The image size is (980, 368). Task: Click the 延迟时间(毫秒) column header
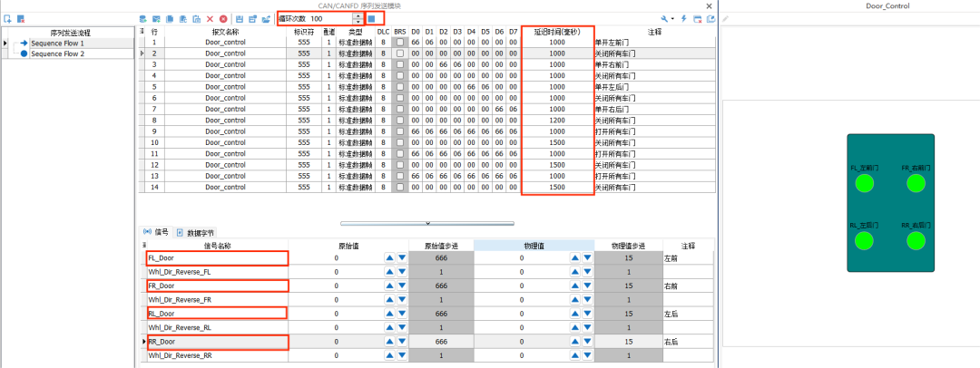[x=557, y=31]
